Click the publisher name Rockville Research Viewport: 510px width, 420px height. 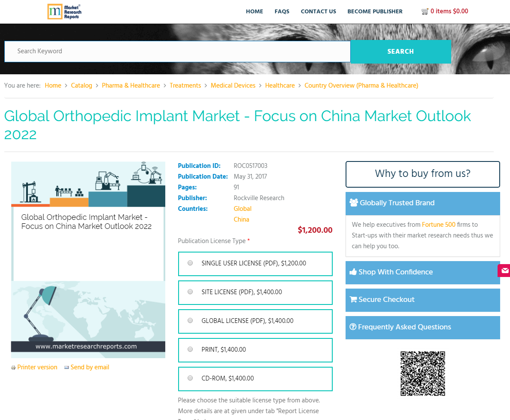coord(259,198)
